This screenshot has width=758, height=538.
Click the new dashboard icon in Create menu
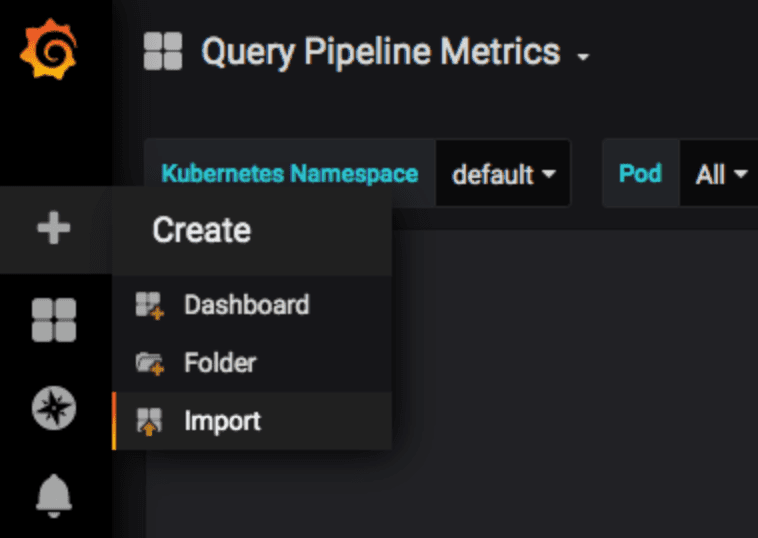149,305
